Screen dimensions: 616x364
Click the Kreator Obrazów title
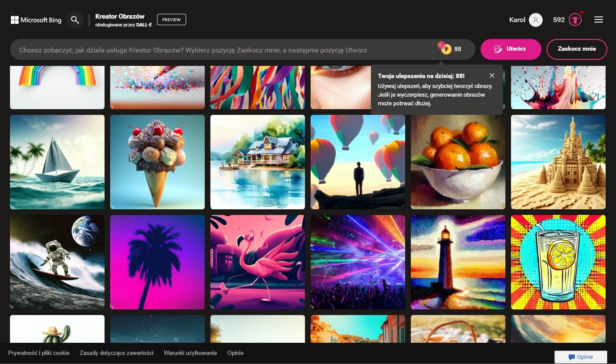point(120,16)
